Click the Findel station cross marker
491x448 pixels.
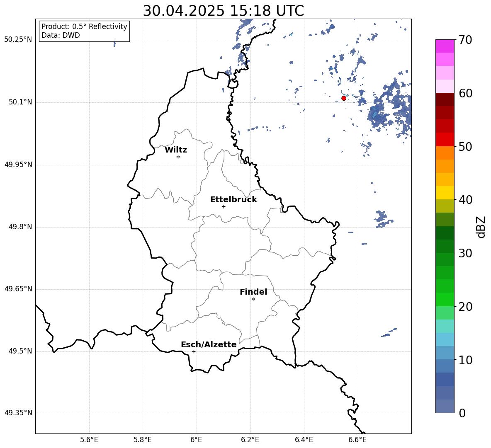point(253,299)
